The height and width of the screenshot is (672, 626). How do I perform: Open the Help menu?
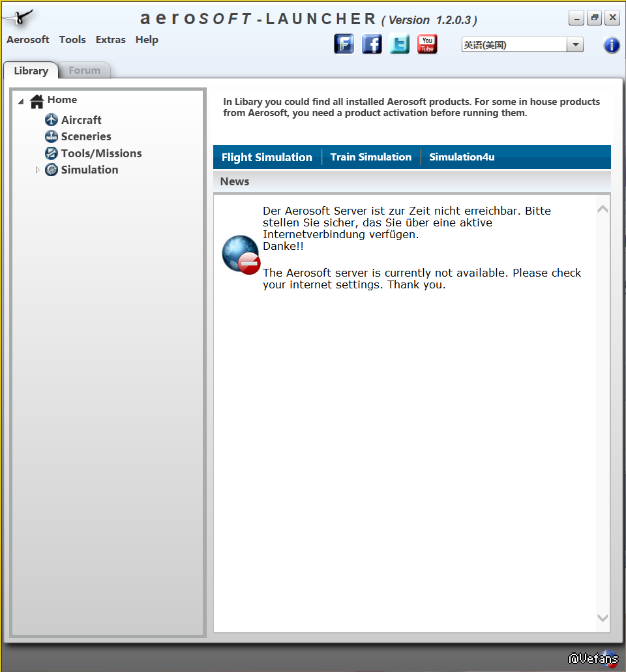click(x=147, y=39)
